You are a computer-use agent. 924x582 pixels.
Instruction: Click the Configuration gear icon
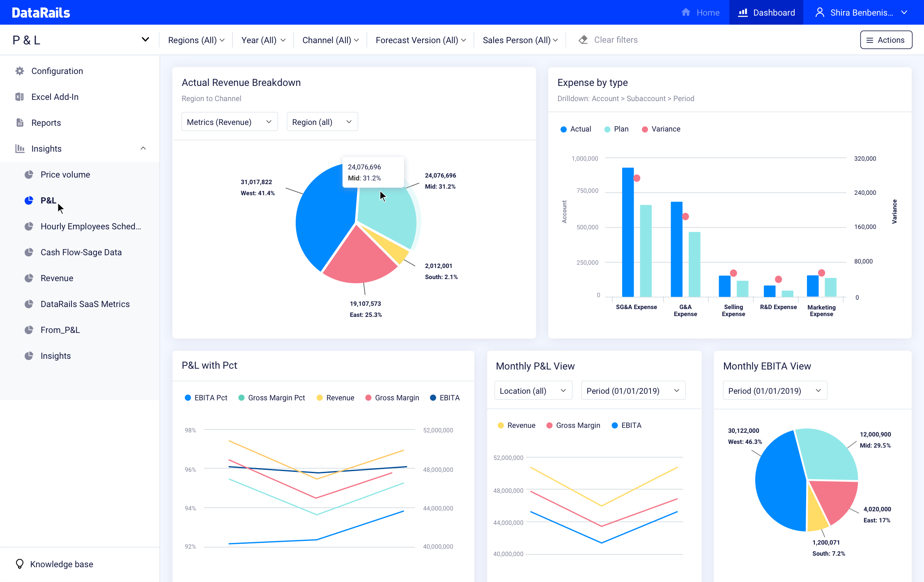[x=20, y=71]
